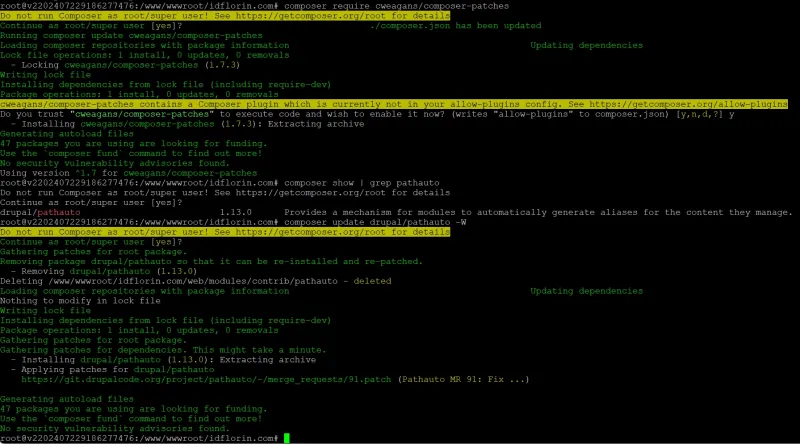Click the unhighlighted 'Do not run Composer as root' line
800x444 pixels.
[225, 192]
